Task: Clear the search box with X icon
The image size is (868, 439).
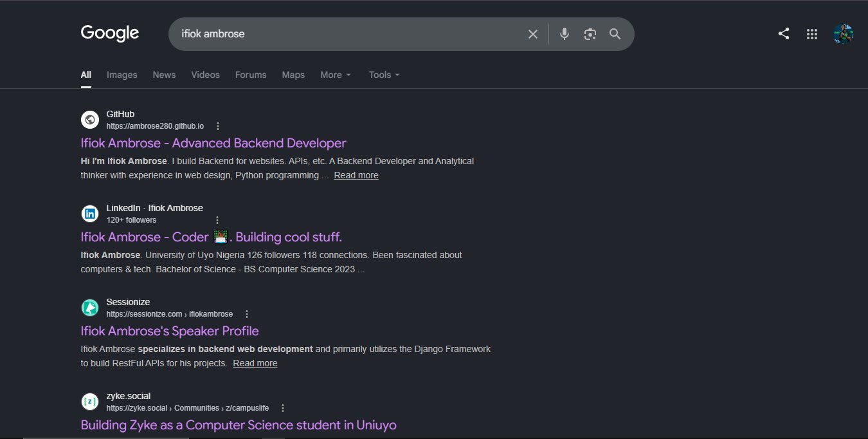Action: pyautogui.click(x=532, y=34)
